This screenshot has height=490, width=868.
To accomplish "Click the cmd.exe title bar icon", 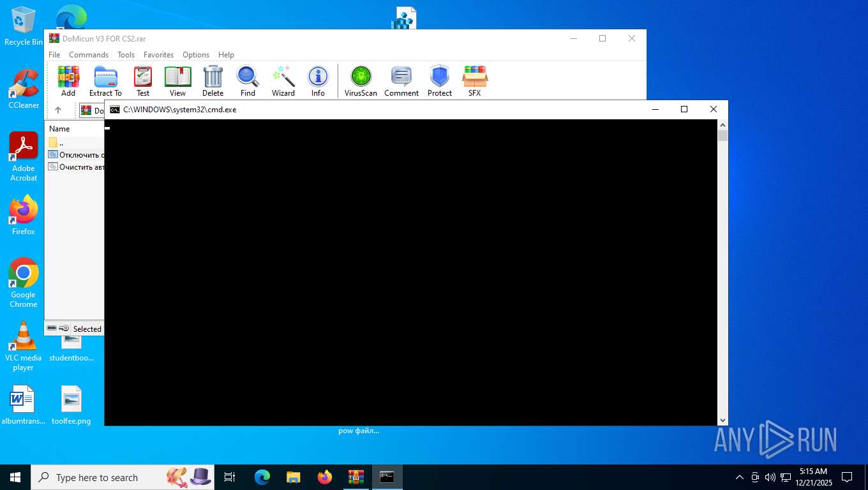I will 115,109.
